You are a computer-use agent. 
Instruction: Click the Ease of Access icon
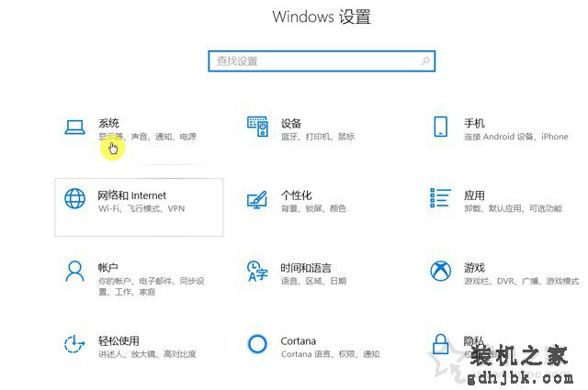point(74,343)
